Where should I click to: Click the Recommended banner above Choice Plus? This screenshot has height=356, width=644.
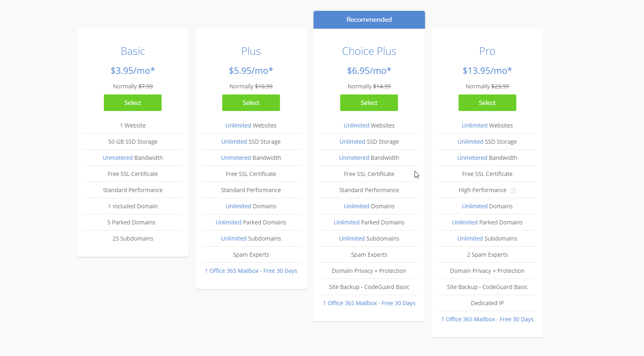(369, 20)
